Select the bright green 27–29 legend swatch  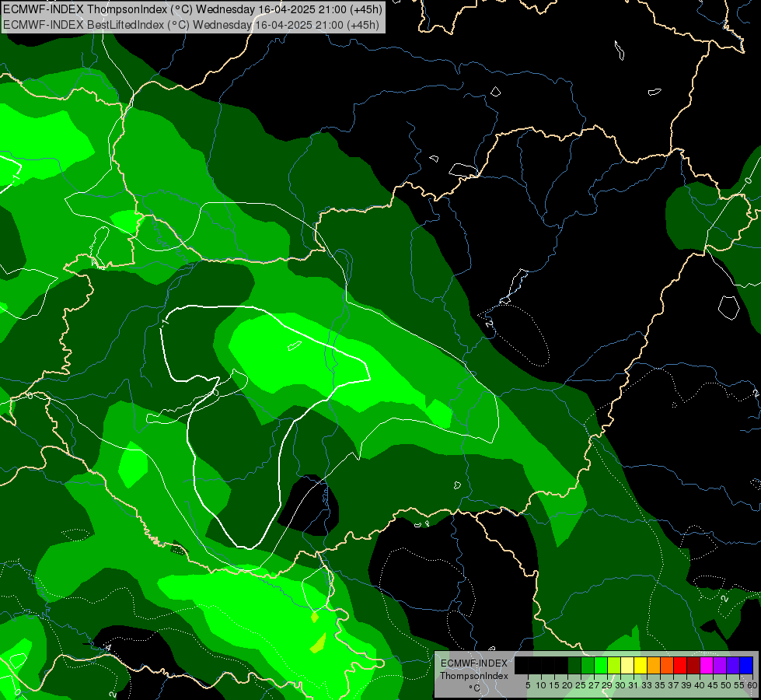click(x=601, y=665)
